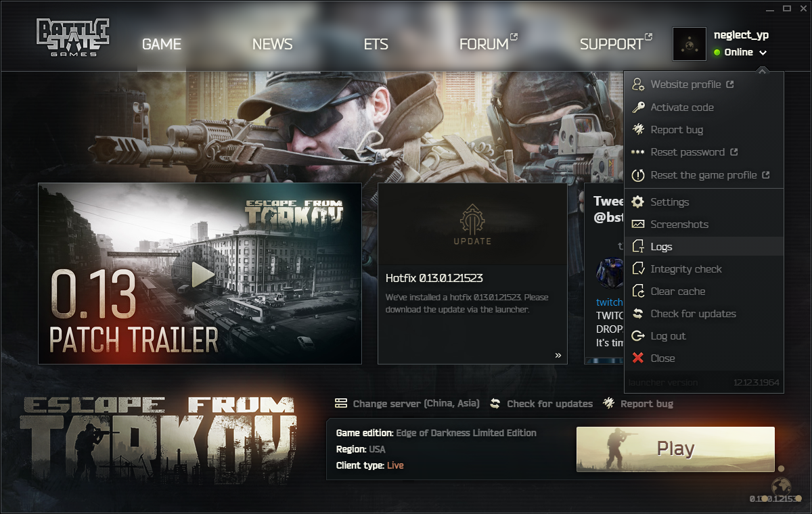Click the double-arrow more icon on hotfix card
Viewport: 812px width, 514px height.
(558, 355)
